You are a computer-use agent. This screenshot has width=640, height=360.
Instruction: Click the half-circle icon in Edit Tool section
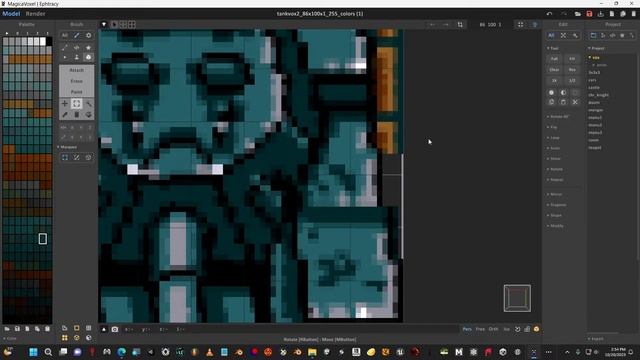click(x=563, y=93)
